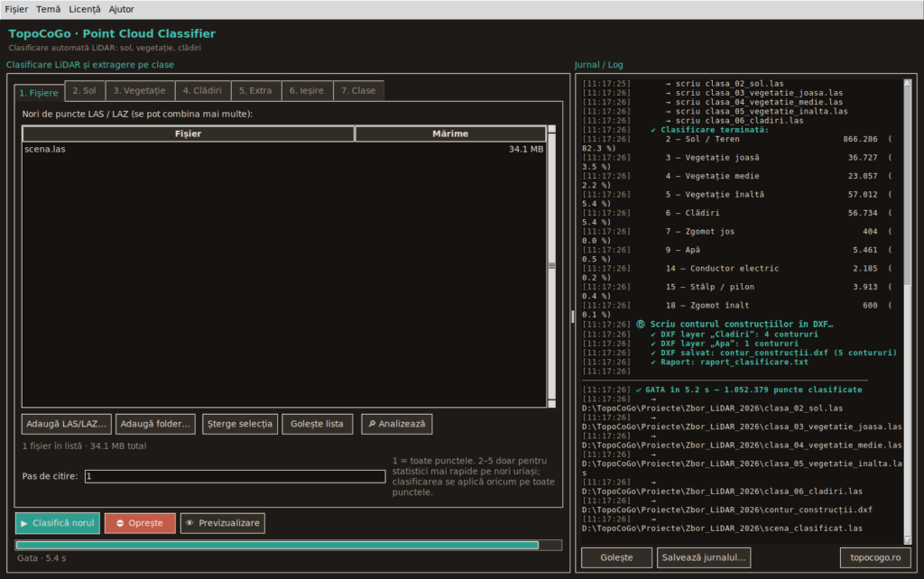Switch to the 1. Fișiere tab
The image size is (924, 579).
[x=39, y=93]
